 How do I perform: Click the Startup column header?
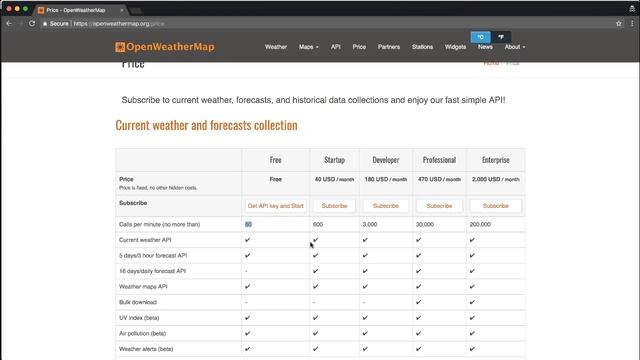pos(334,160)
